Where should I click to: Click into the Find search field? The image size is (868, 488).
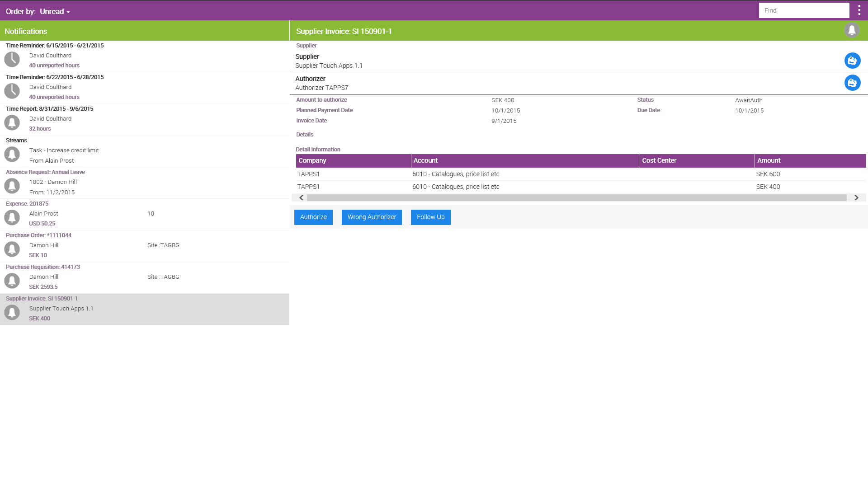[803, 10]
